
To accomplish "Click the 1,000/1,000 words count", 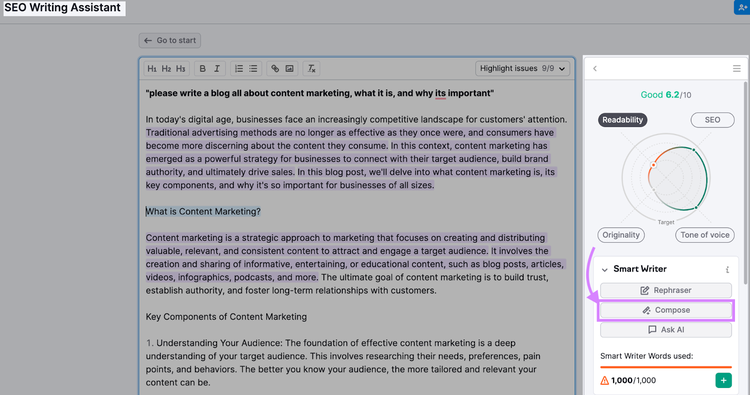I will tap(633, 381).
